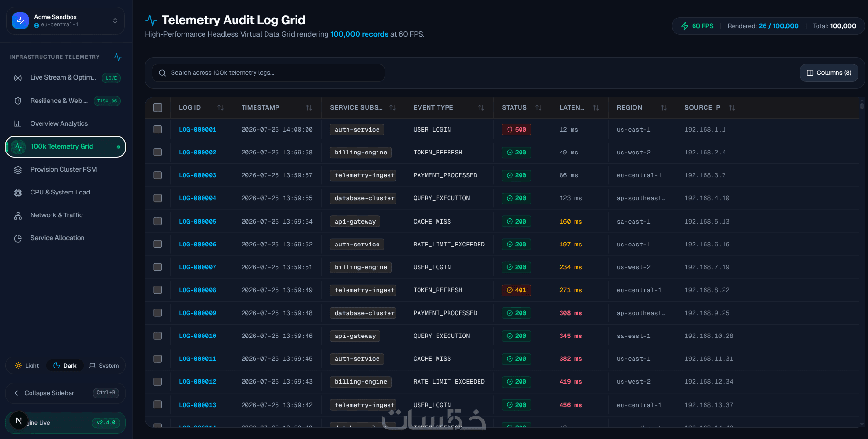Image resolution: width=868 pixels, height=439 pixels.
Task: Open the Live Stream sidebar icon
Action: (18, 78)
